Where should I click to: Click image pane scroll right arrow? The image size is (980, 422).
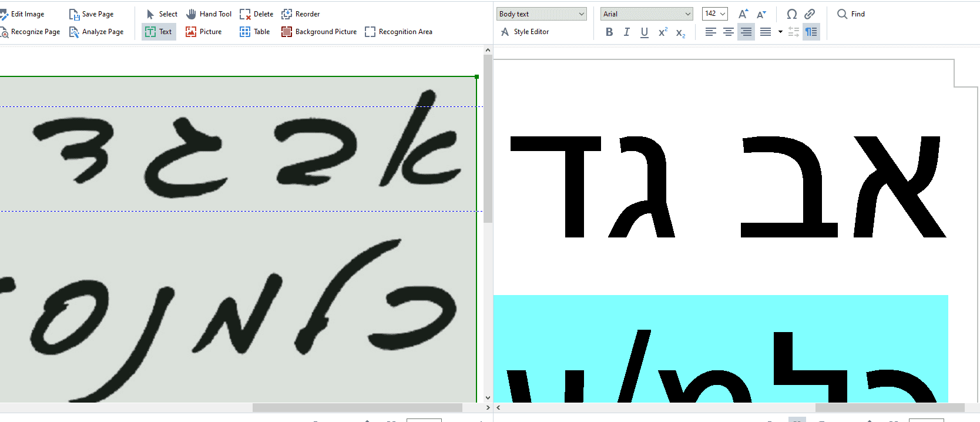click(x=488, y=407)
